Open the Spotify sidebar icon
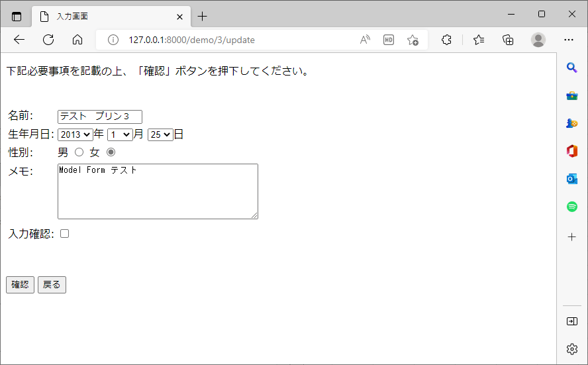 tap(572, 207)
